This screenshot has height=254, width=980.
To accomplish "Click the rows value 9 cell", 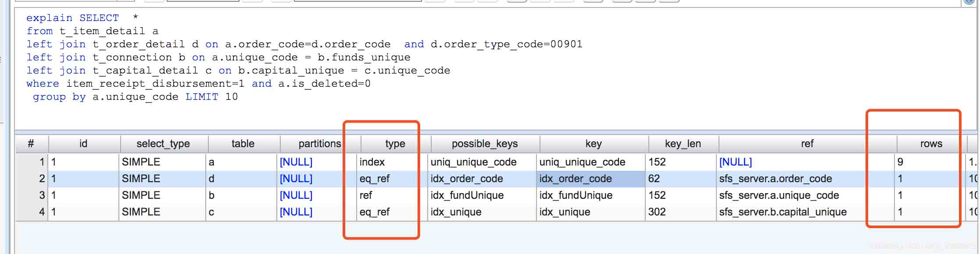I will click(900, 162).
